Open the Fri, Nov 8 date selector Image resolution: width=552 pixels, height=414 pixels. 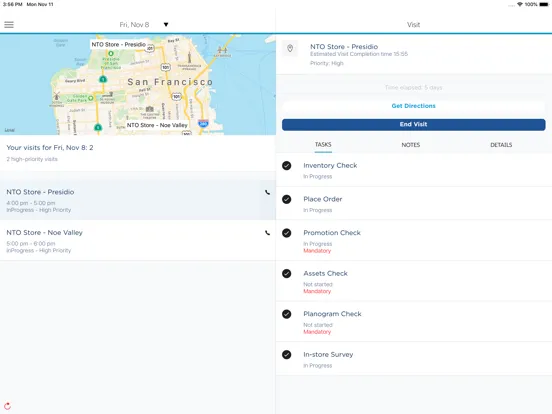click(134, 25)
